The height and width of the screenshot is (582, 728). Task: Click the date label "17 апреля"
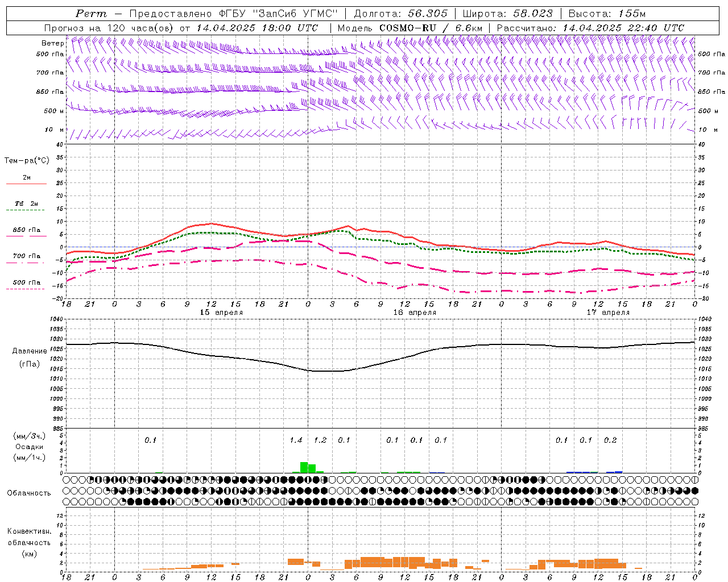click(608, 313)
